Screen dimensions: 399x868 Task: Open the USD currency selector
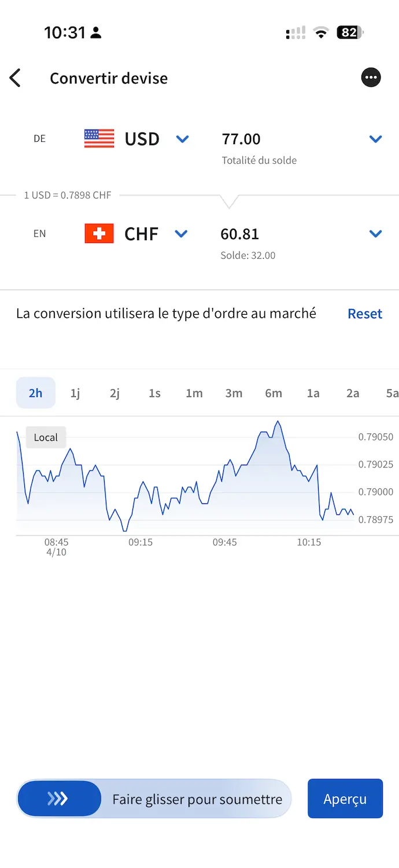click(182, 139)
